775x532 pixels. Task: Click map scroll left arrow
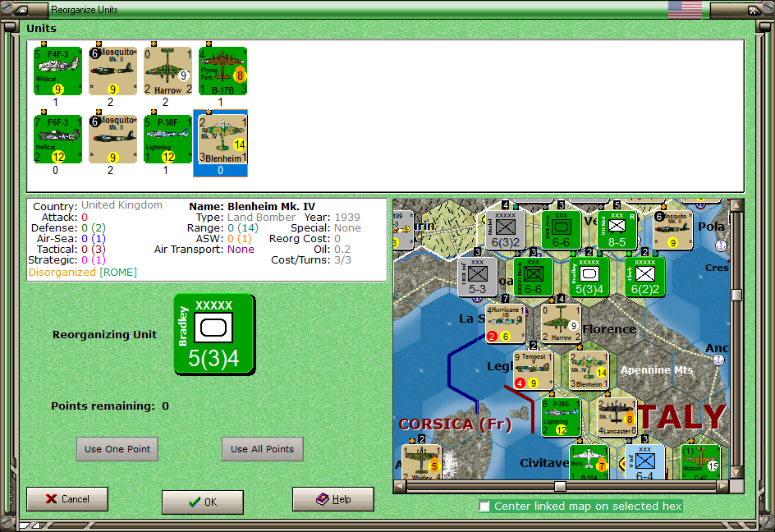[400, 487]
